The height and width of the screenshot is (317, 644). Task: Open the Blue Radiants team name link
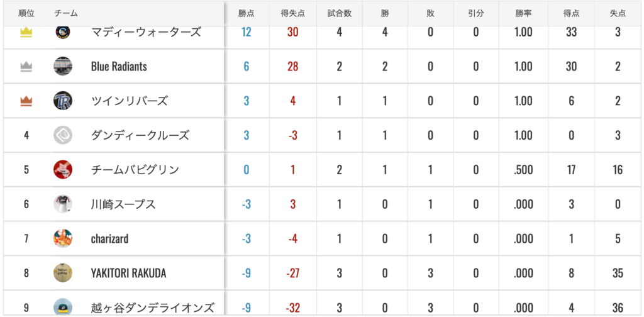[119, 67]
